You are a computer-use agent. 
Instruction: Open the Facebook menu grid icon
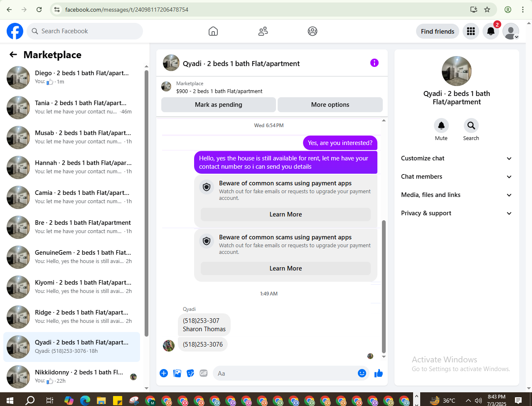click(471, 31)
